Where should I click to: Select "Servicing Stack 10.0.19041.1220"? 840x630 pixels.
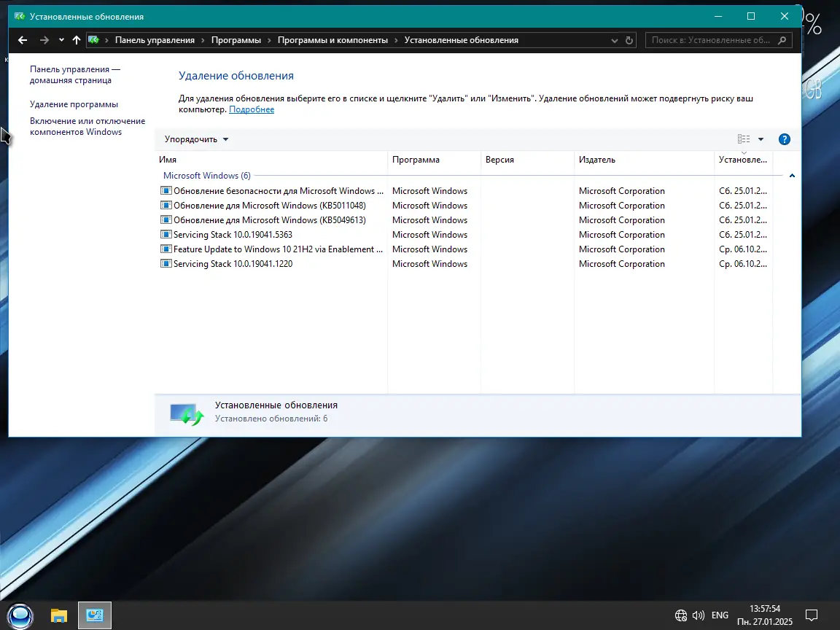pos(464,263)
